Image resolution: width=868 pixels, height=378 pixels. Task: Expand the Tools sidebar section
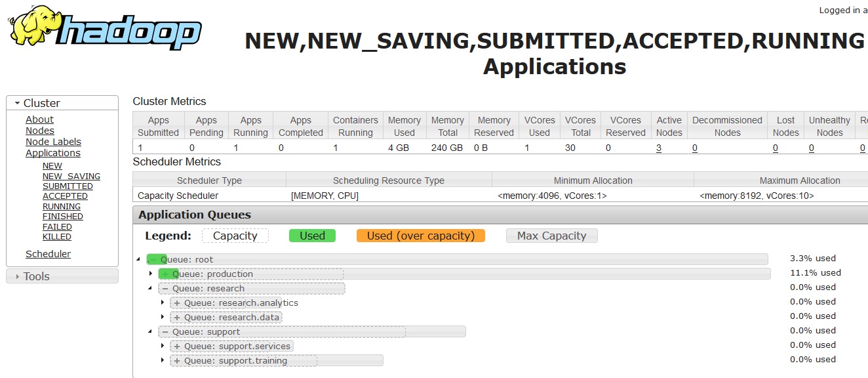tap(62, 276)
